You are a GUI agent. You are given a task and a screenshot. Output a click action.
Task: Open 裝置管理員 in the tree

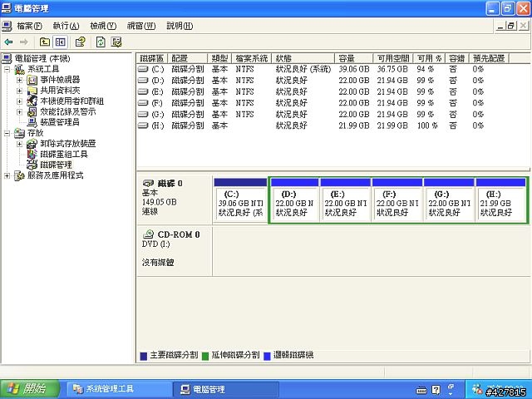[60, 122]
